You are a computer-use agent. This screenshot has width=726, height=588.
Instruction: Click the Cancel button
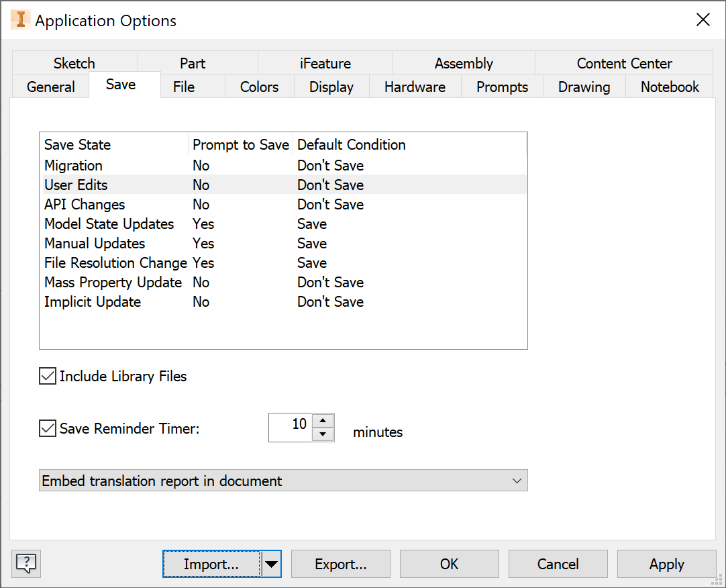coord(558,565)
